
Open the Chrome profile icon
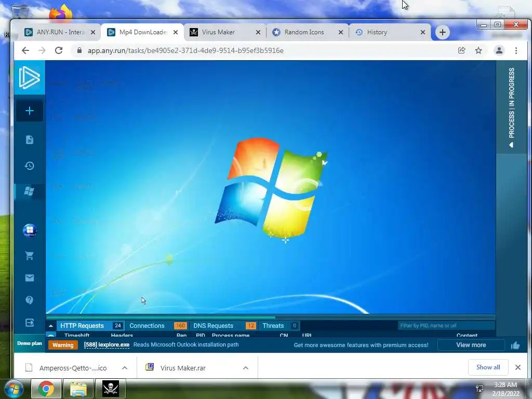[x=499, y=50]
